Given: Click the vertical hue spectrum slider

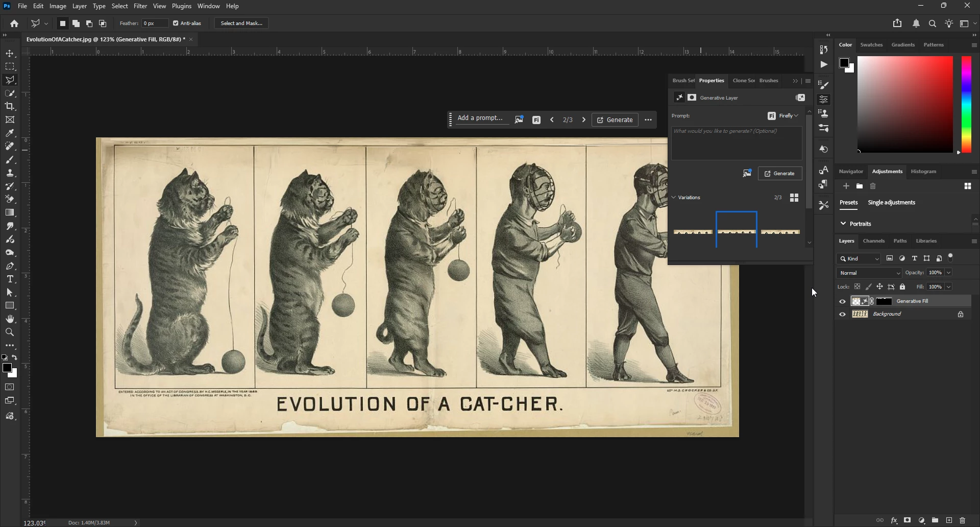Looking at the screenshot, I should click(x=966, y=104).
